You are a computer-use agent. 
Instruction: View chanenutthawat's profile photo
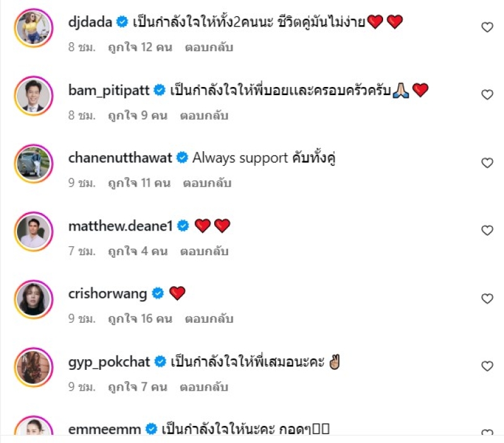pyautogui.click(x=34, y=164)
